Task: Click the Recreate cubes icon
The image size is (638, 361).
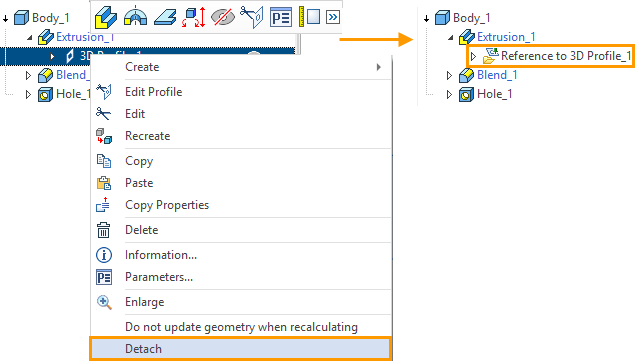Action: [104, 136]
